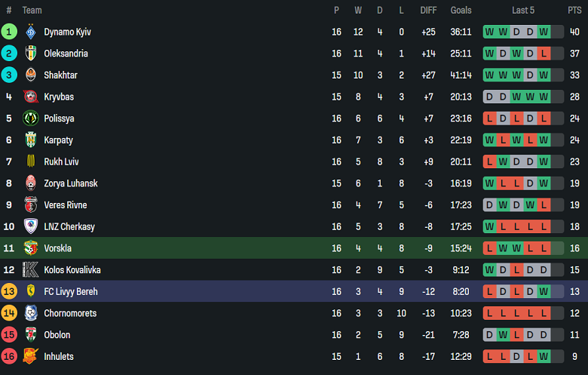Sort by the DIFF column header
The width and height of the screenshot is (588, 375).
[428, 11]
